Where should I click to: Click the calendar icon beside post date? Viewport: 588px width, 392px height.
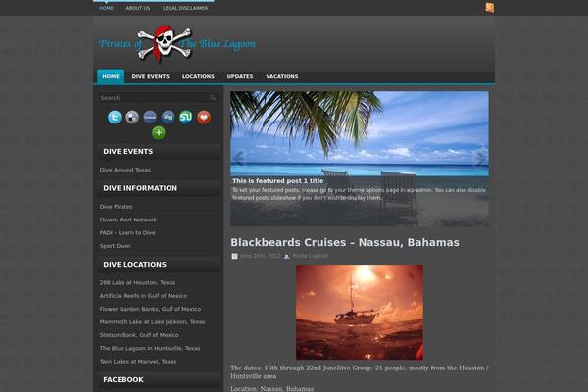[x=235, y=256]
